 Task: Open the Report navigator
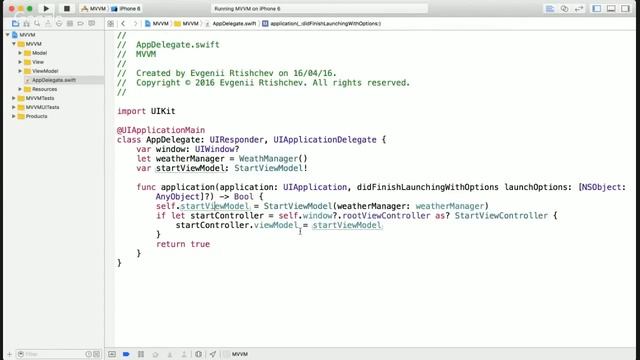click(91, 24)
